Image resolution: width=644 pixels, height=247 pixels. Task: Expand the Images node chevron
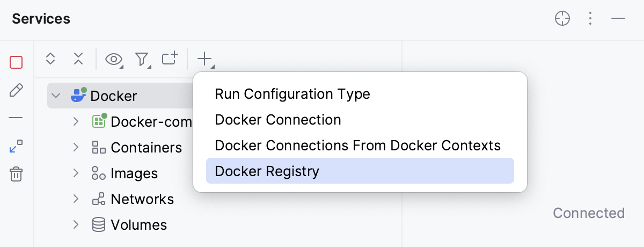click(76, 173)
